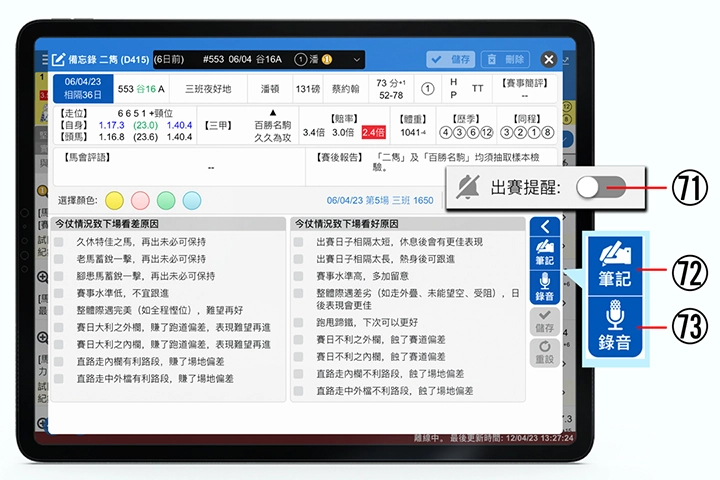Click the 3.4倍 odds value
Image resolution: width=720 pixels, height=480 pixels.
tap(314, 132)
